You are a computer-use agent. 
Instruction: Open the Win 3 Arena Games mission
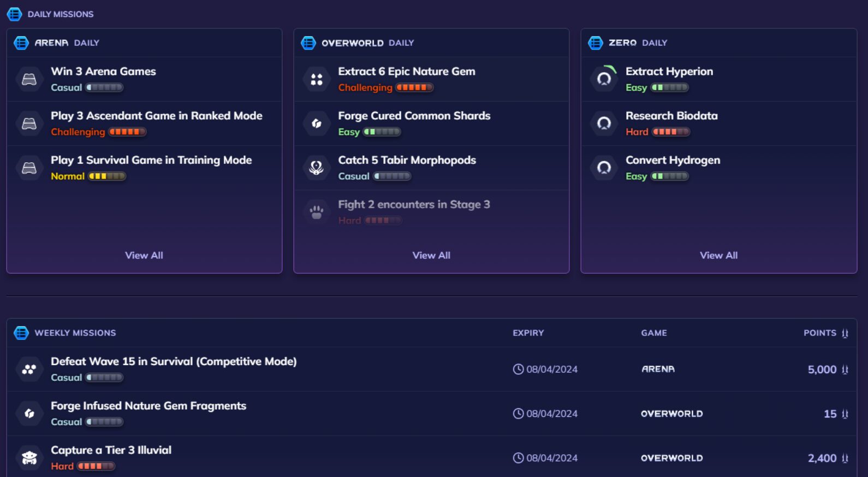144,79
